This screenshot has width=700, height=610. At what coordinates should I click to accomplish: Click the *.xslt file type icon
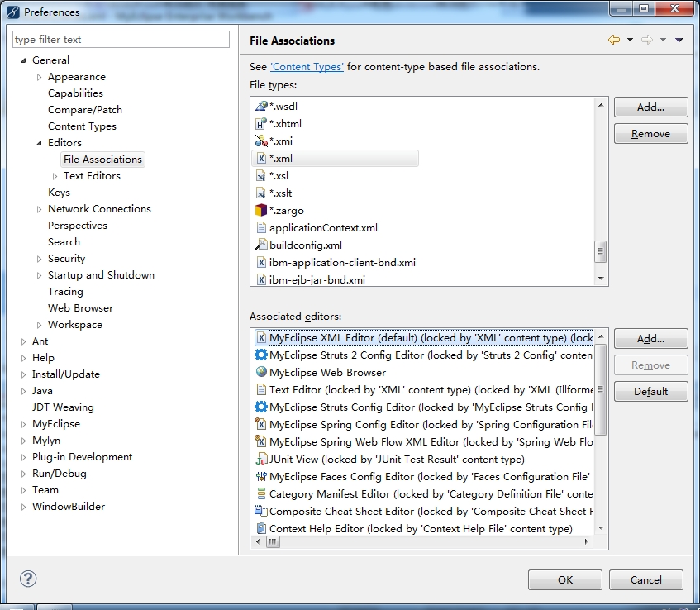coord(260,193)
